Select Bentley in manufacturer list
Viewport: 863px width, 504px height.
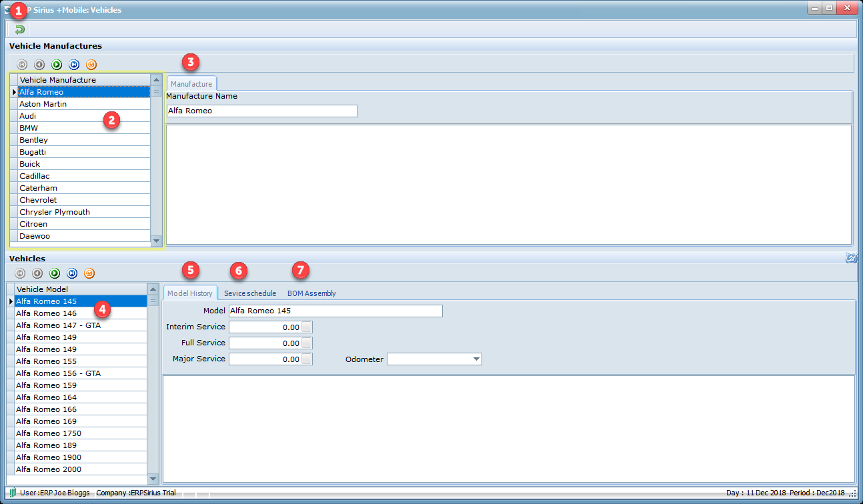point(84,140)
